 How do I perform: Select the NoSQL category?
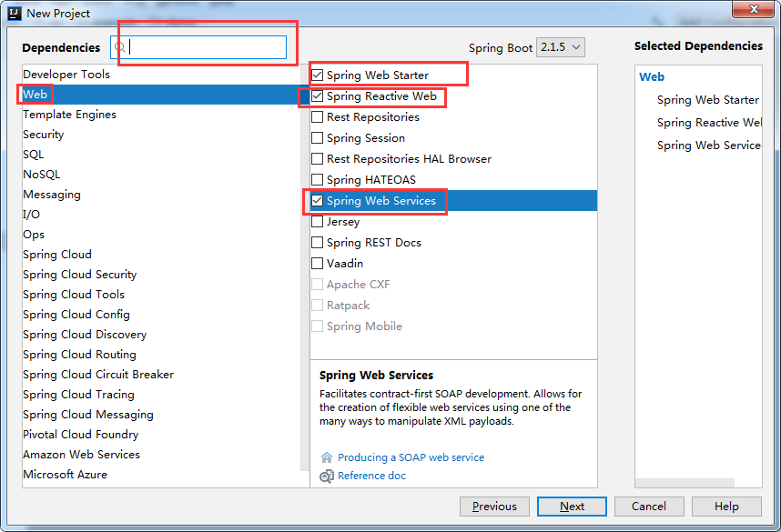click(x=161, y=175)
